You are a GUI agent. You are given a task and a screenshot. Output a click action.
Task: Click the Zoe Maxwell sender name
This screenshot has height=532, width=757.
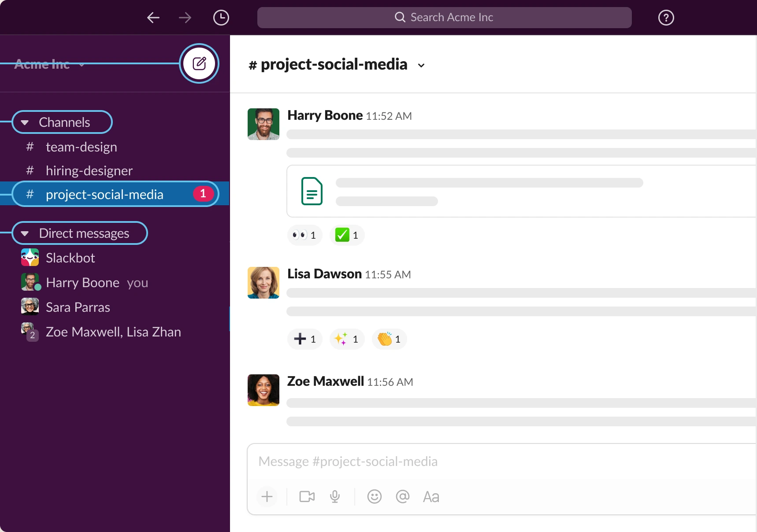click(326, 381)
